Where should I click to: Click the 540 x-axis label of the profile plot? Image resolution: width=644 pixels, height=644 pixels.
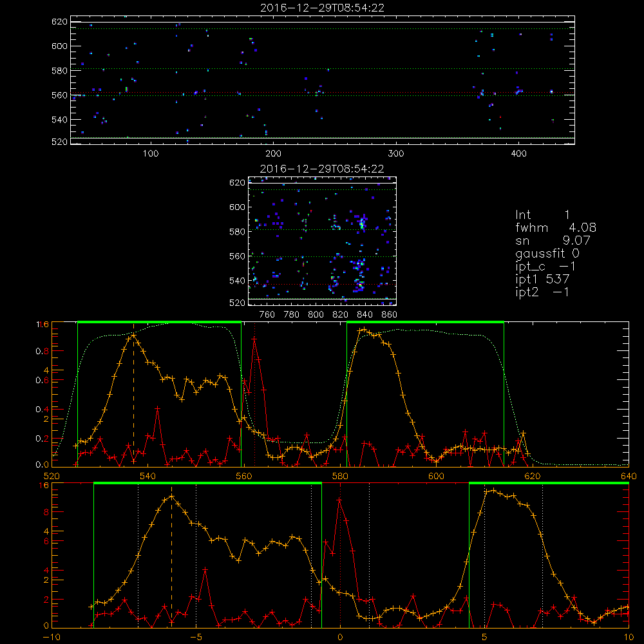pos(148,476)
